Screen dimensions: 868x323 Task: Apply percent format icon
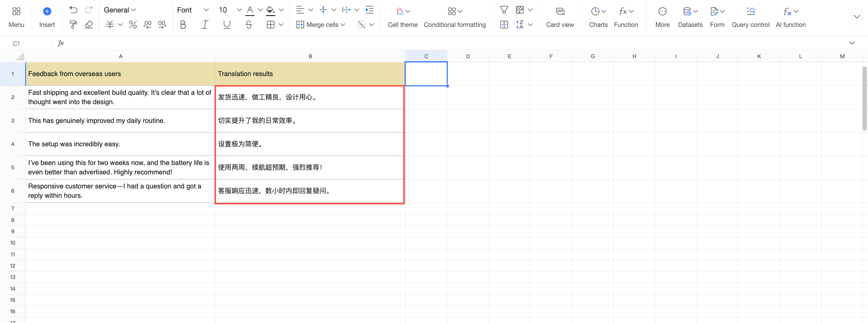tap(133, 25)
